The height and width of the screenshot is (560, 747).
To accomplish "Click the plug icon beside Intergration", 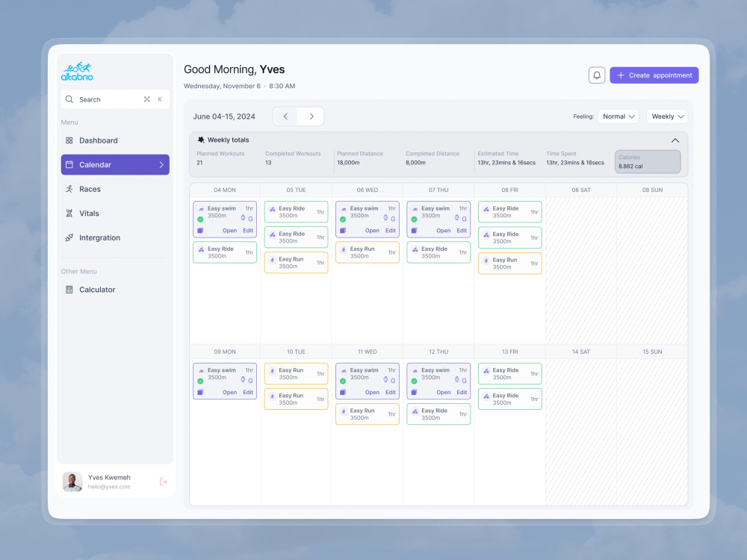I will (69, 237).
